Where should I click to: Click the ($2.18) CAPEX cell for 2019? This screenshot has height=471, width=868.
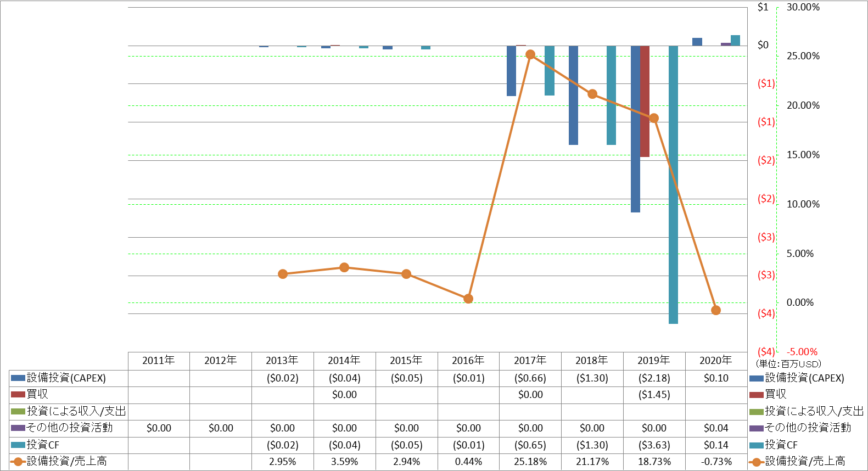(654, 378)
